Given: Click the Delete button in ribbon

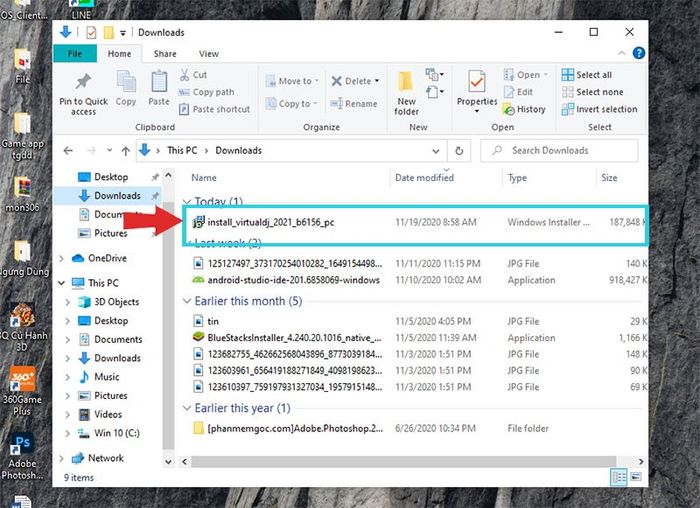Looking at the screenshot, I should click(x=355, y=81).
